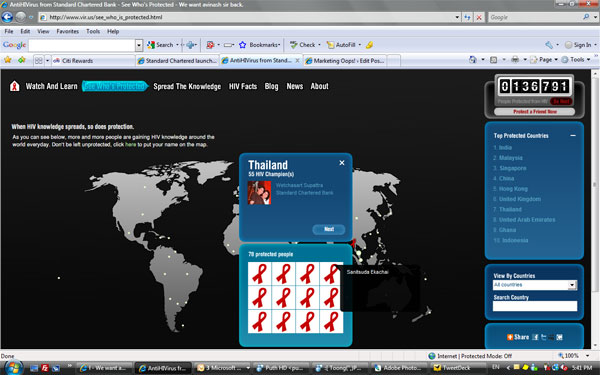Image resolution: width=600 pixels, height=375 pixels.
Task: Click the FileZilla icon in the quick launch
Action: pos(45,368)
